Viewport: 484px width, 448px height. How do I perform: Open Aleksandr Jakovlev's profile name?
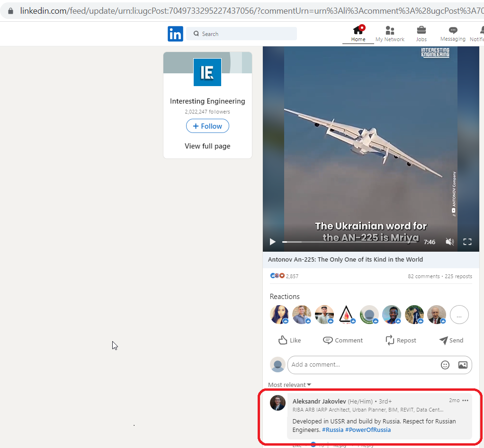coord(319,402)
